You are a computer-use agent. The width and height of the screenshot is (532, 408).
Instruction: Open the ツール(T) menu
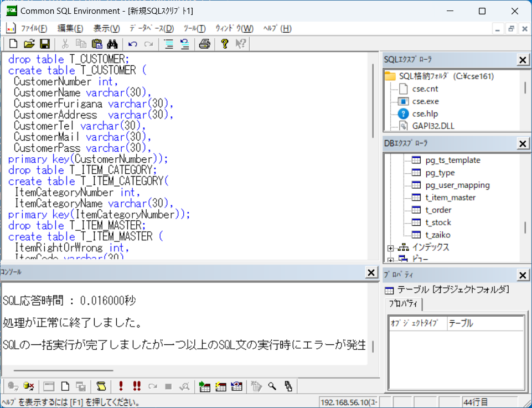click(x=194, y=28)
